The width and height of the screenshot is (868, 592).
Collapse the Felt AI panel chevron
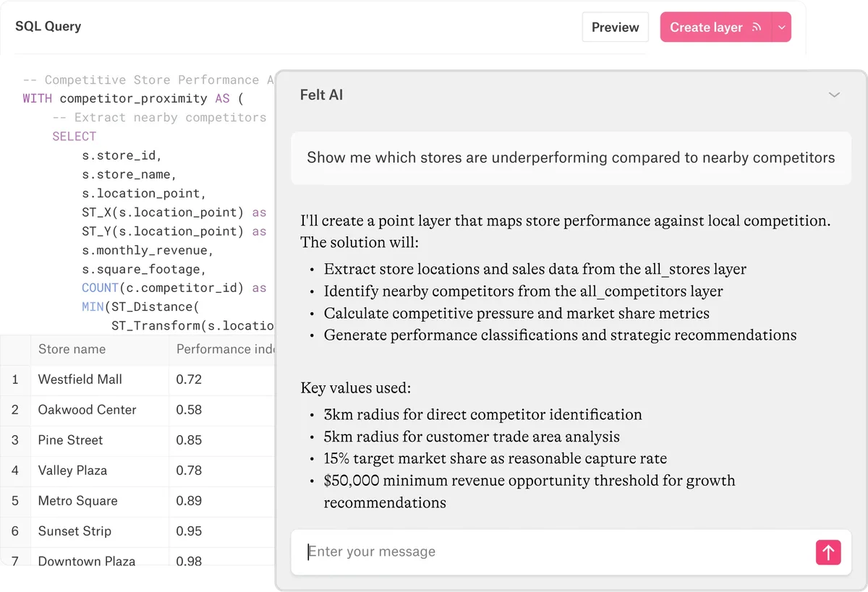click(x=834, y=95)
